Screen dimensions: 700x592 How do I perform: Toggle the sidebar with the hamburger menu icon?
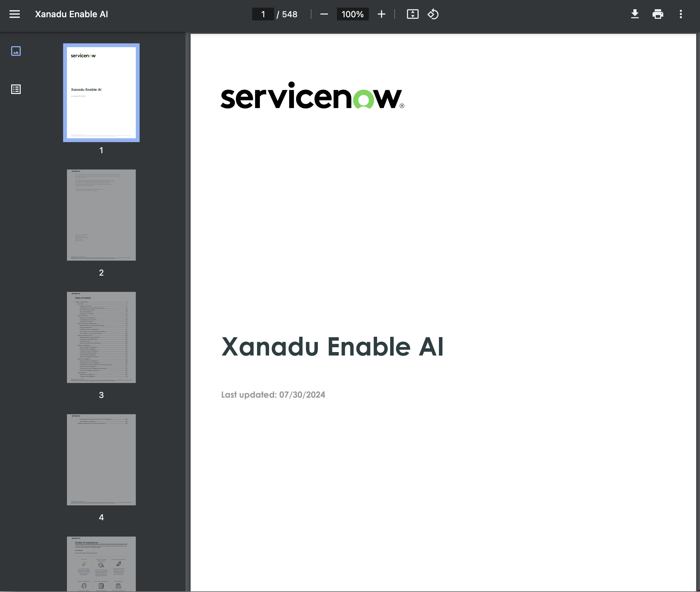[14, 14]
